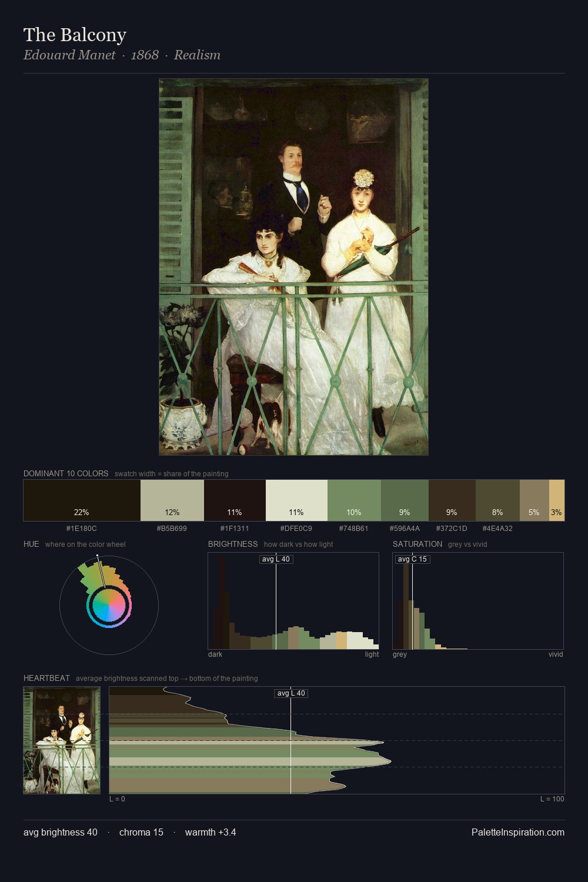Click the 'DOMINANT 10 COLORS' heading
Viewport: 588px width, 882px height.
[66, 473]
